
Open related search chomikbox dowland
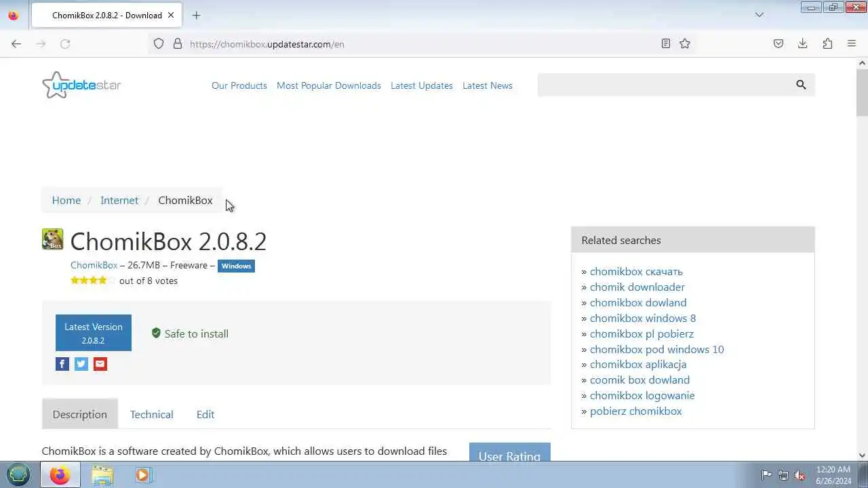coord(638,302)
